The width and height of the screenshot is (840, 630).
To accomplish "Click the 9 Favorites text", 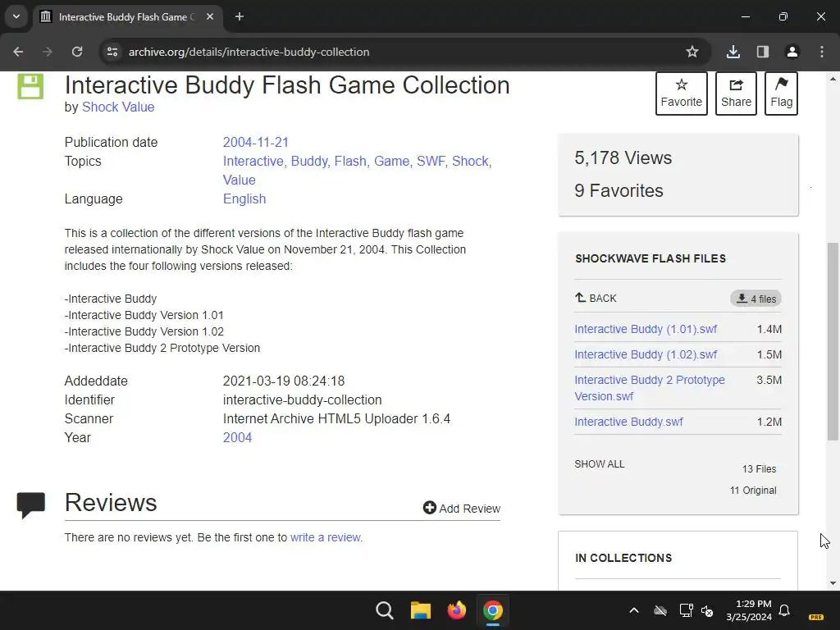I will pos(619,190).
